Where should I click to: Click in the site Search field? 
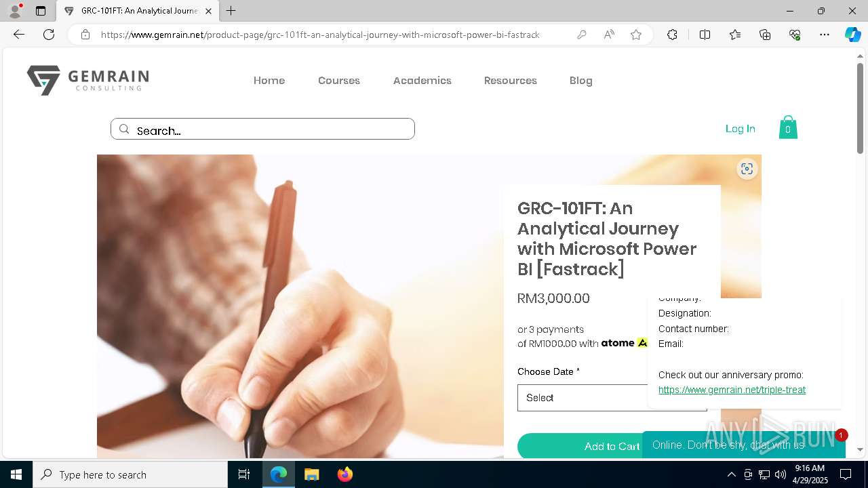pos(262,129)
